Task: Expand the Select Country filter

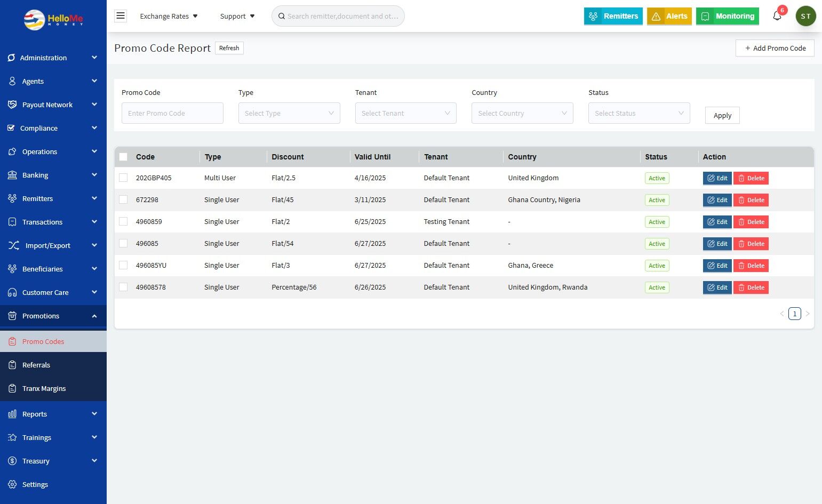Action: (522, 113)
